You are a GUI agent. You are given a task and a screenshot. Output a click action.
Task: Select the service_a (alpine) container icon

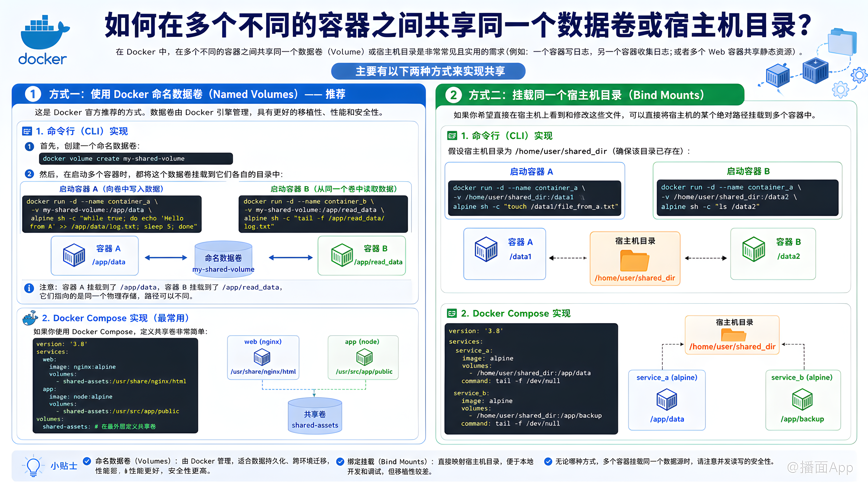tap(667, 399)
